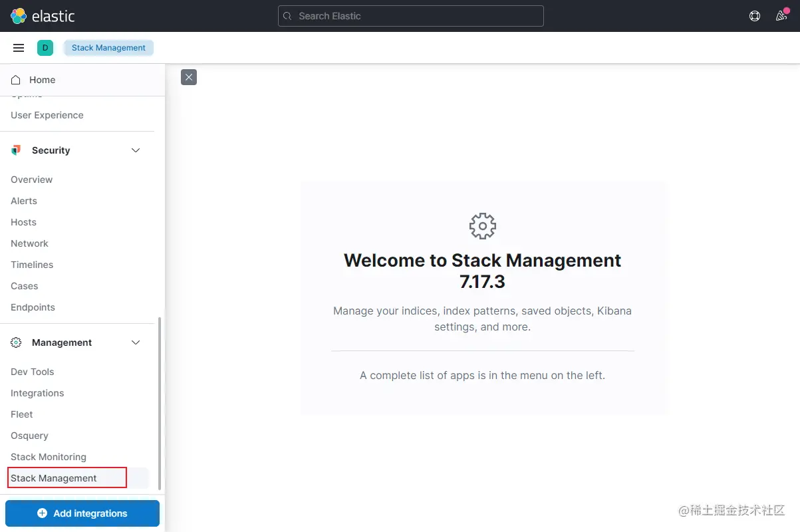Focus the Search Elastic field
This screenshot has width=800, height=532.
pos(411,16)
